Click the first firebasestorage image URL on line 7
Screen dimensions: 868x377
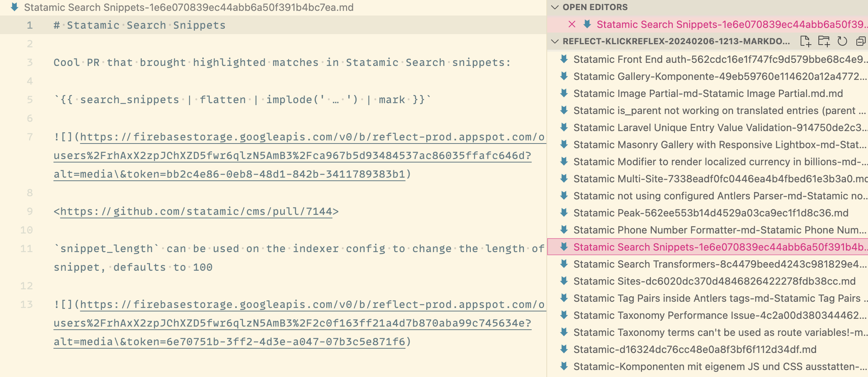coord(299,156)
